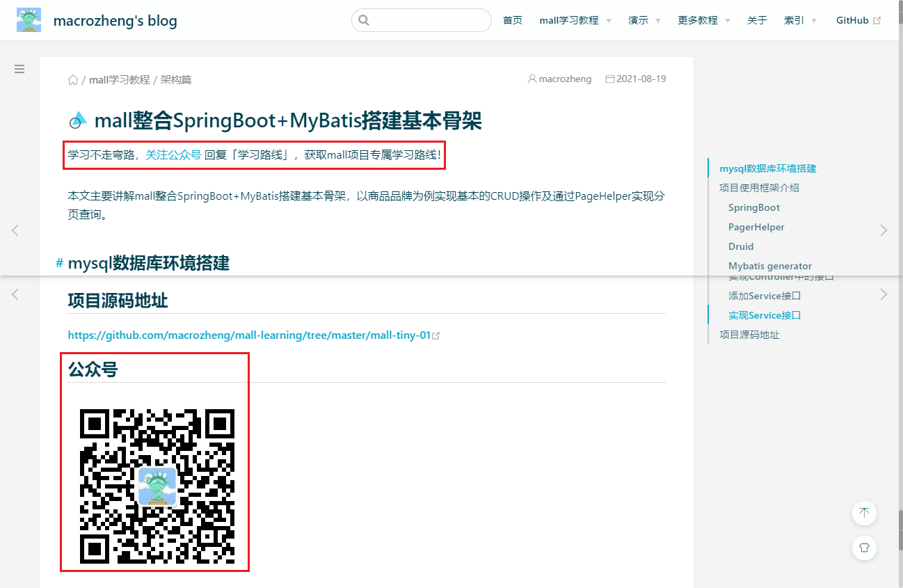Click external-link icon after mall-tiny-01 URL
Image resolution: width=903 pixels, height=588 pixels.
coord(436,336)
